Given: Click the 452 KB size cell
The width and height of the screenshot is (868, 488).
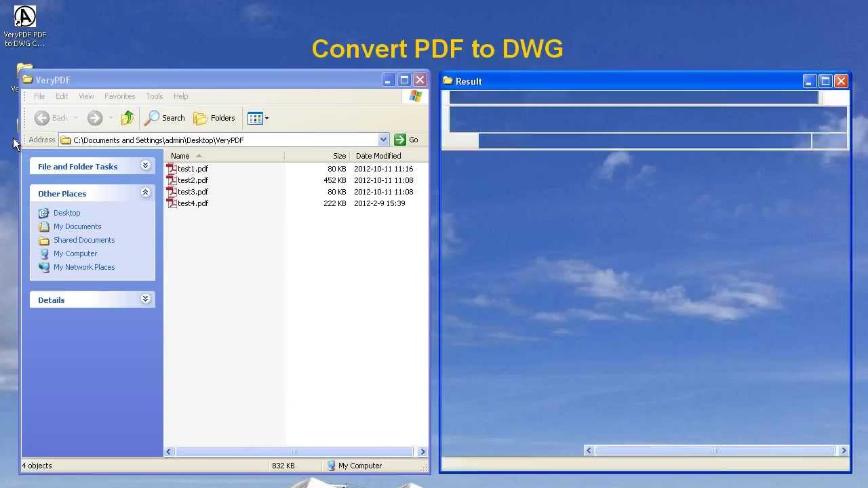Looking at the screenshot, I should [x=335, y=180].
